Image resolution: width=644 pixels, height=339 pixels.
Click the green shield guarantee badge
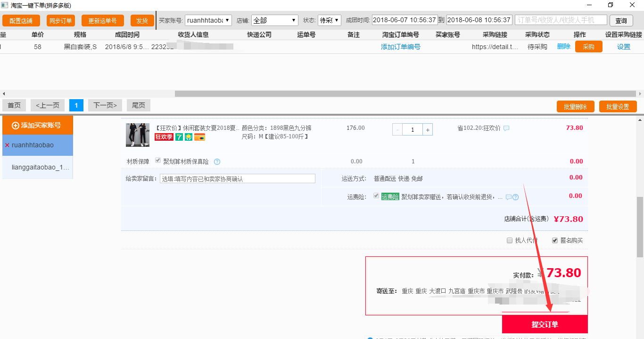189,137
